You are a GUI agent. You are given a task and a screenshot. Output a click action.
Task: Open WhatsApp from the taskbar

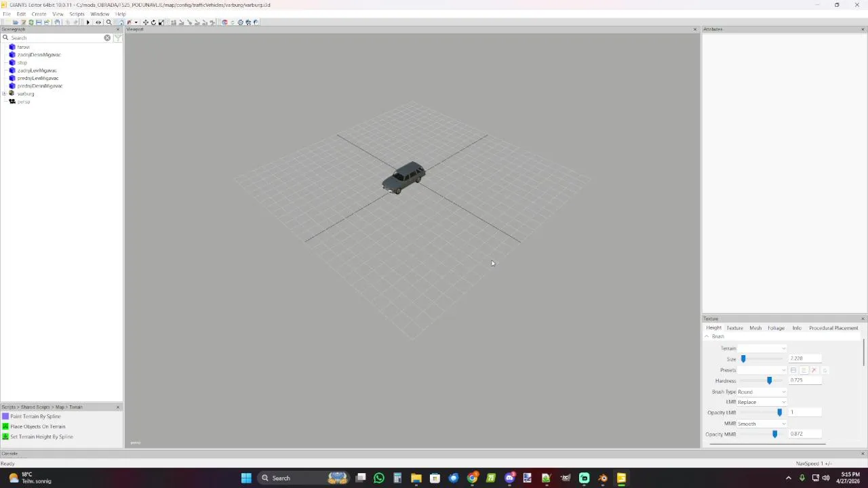379,478
